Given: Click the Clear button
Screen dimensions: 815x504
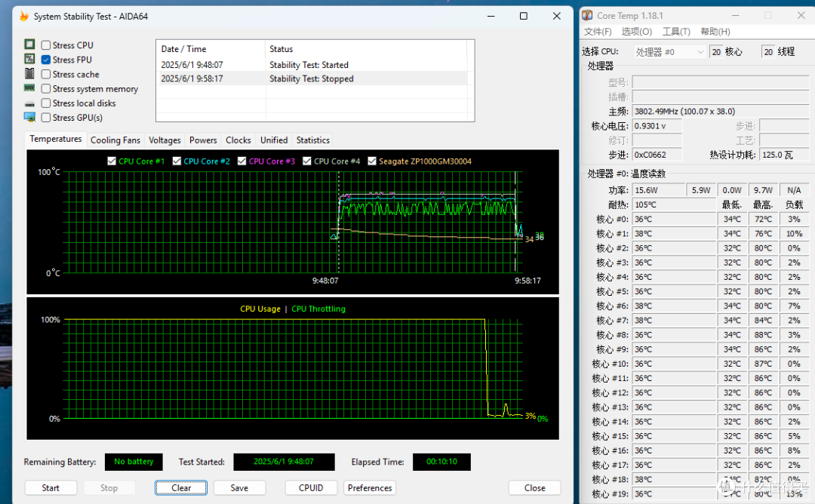Looking at the screenshot, I should pyautogui.click(x=181, y=488).
